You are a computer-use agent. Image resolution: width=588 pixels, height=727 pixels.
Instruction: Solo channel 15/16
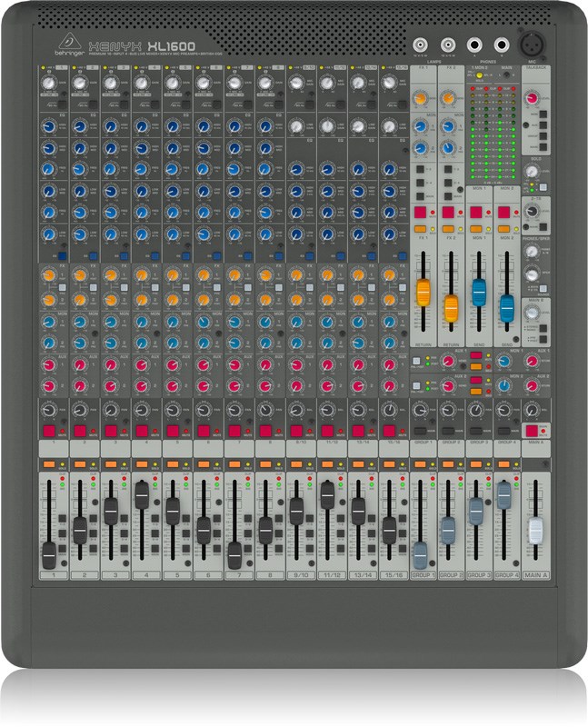pyautogui.click(x=389, y=464)
